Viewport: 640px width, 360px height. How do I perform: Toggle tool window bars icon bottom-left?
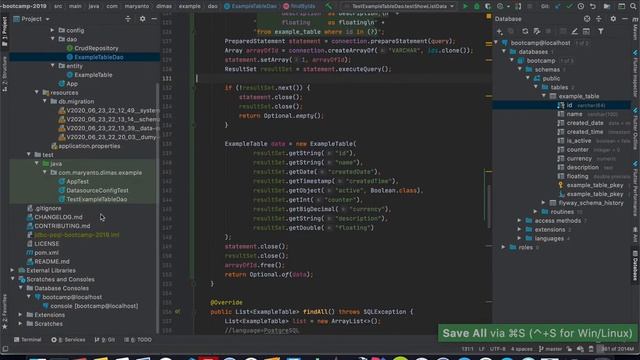tap(5, 349)
